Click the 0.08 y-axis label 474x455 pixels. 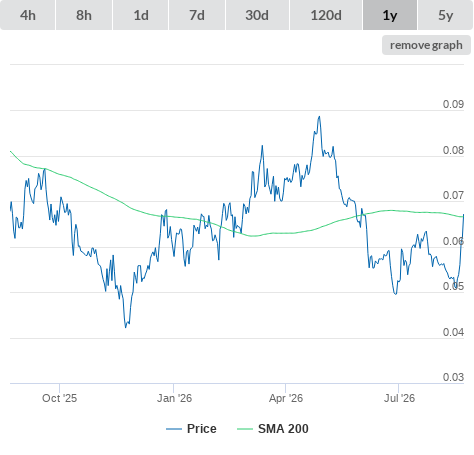pyautogui.click(x=453, y=150)
